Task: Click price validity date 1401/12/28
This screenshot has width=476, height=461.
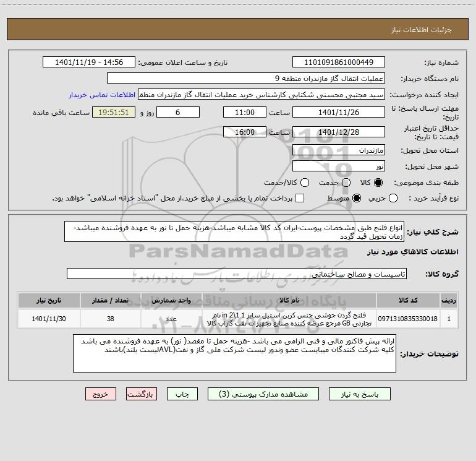Action: point(339,132)
